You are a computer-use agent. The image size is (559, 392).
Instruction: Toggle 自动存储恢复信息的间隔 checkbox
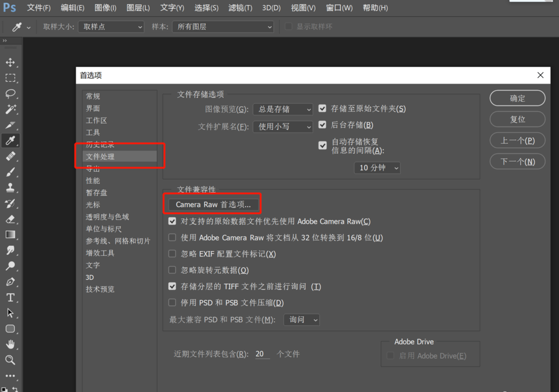322,146
